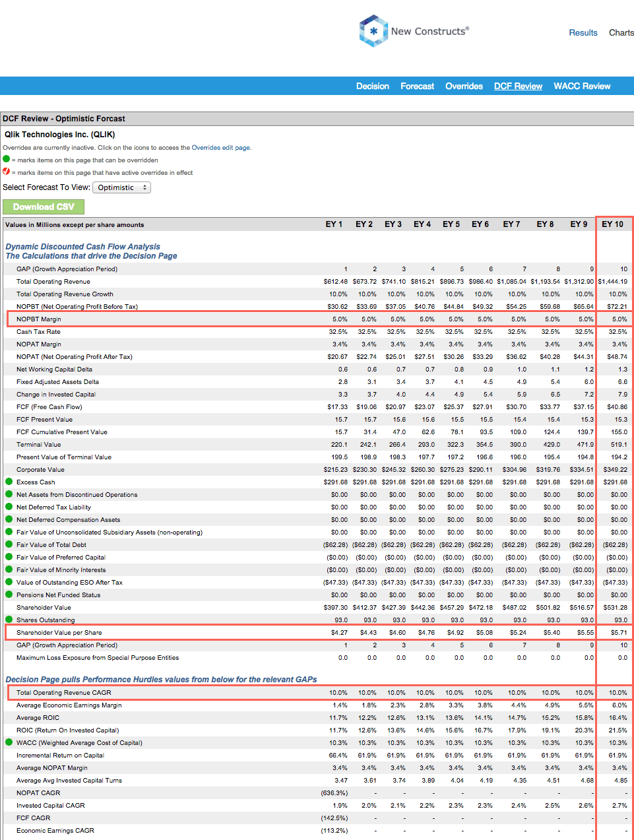Image resolution: width=634 pixels, height=840 pixels.
Task: Click EY 10 total operating revenue $1,444.19
Action: (613, 282)
